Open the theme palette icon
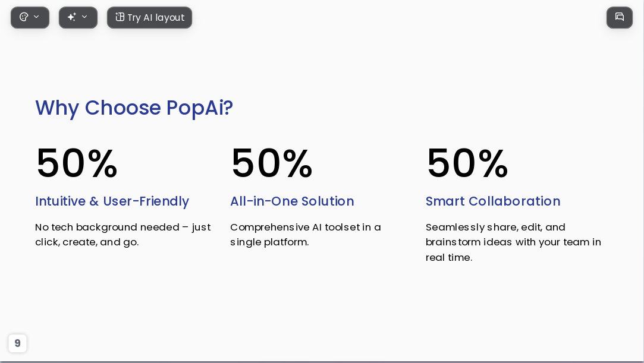 pyautogui.click(x=24, y=17)
